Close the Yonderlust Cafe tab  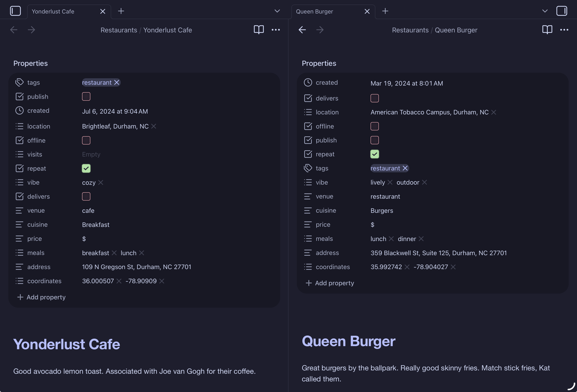click(103, 11)
